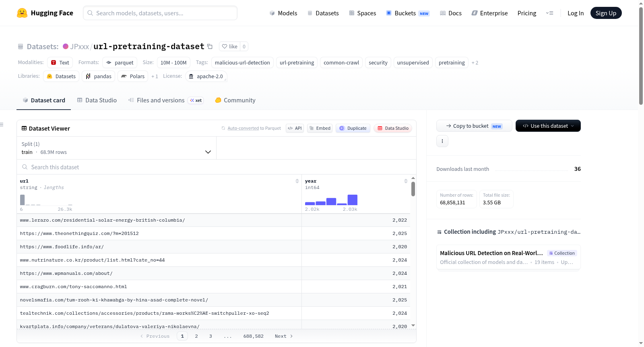The image size is (644, 347).
Task: Click the API button
Action: point(295,128)
